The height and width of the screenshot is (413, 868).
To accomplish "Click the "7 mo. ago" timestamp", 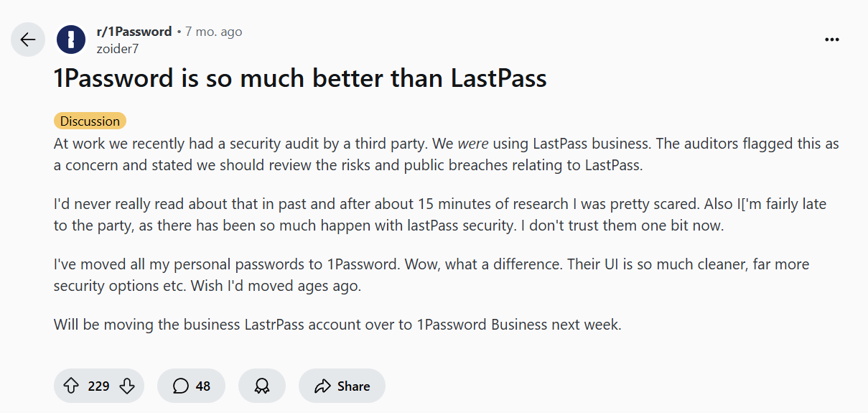I will [x=214, y=32].
